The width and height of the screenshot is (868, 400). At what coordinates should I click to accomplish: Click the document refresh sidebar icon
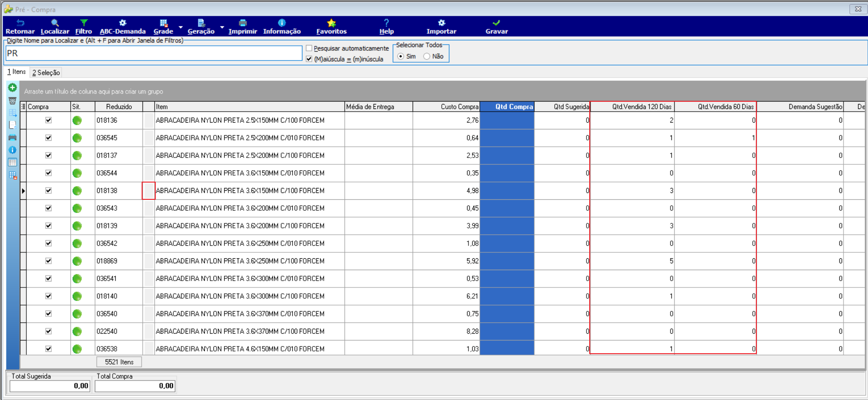point(12,125)
